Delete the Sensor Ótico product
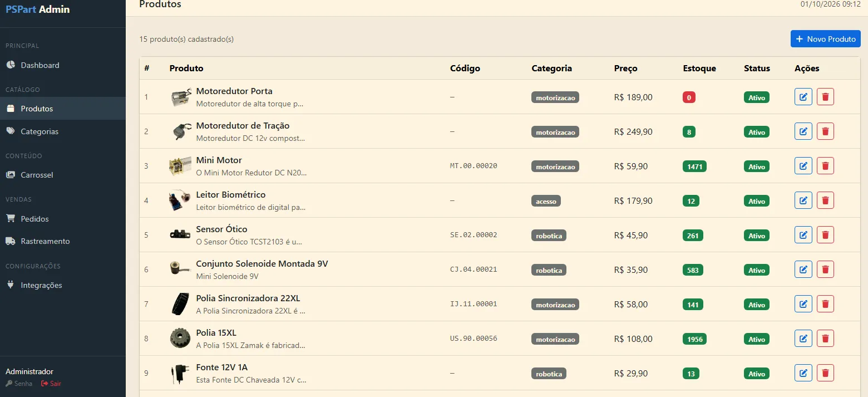Screen dimensions: 868x397 [x=825, y=235]
